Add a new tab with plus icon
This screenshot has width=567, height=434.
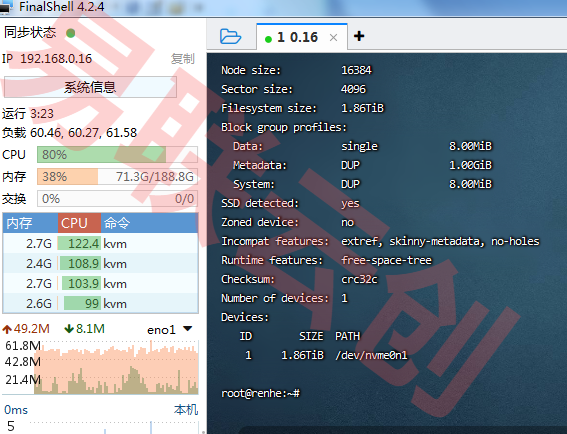[x=359, y=36]
